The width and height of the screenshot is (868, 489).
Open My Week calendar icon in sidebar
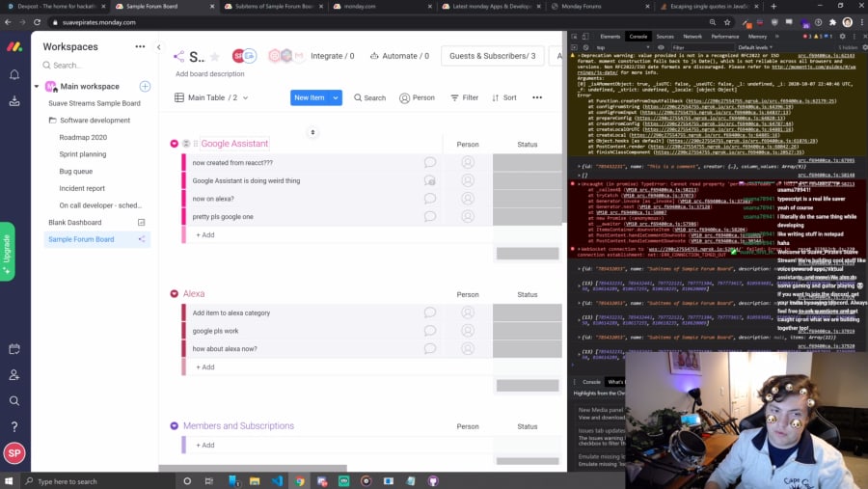(x=14, y=349)
